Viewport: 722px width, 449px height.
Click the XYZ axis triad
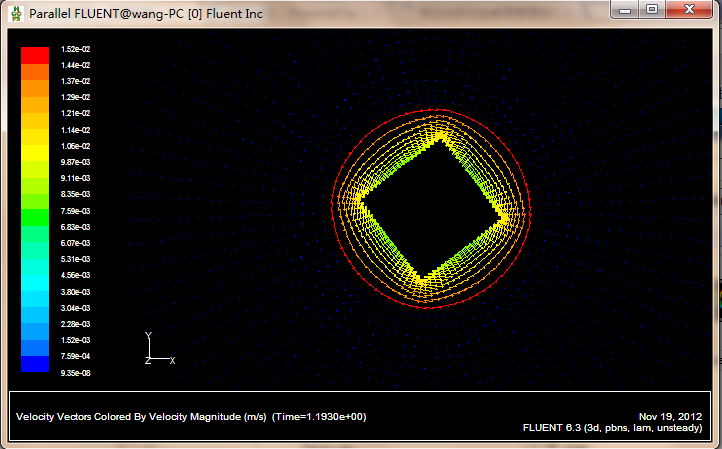[x=155, y=350]
